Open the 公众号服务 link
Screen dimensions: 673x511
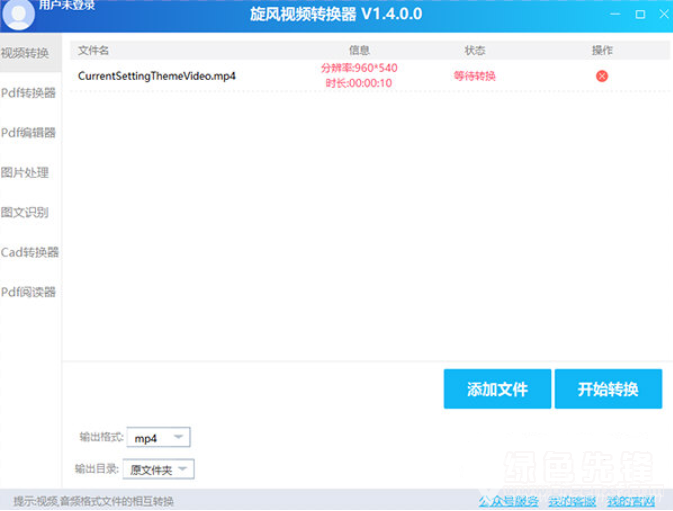(x=509, y=500)
